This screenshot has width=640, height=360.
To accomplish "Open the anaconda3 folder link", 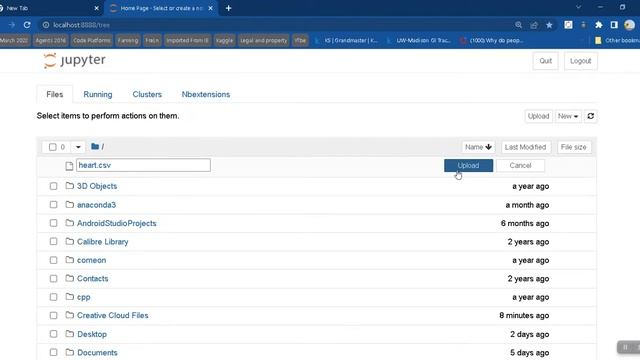I will click(96, 205).
